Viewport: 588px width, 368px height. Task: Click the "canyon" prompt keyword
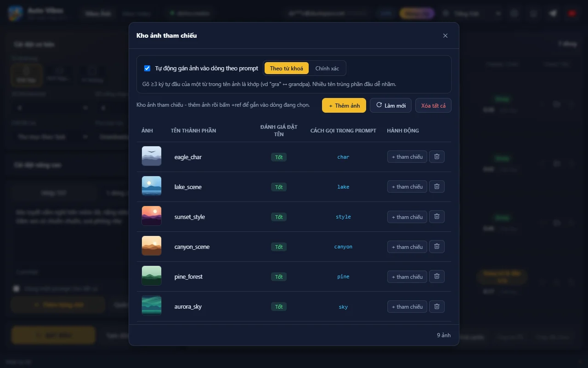click(343, 247)
